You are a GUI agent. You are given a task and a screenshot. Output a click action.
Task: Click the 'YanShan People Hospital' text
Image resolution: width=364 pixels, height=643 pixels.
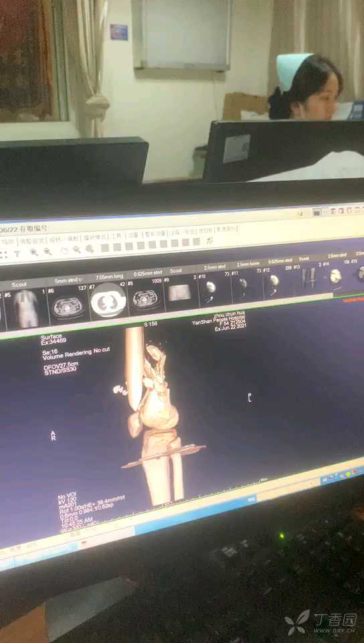[x=219, y=320]
